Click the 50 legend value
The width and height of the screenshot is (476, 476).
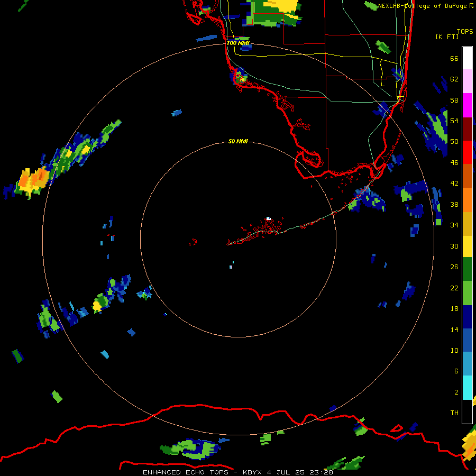click(454, 142)
